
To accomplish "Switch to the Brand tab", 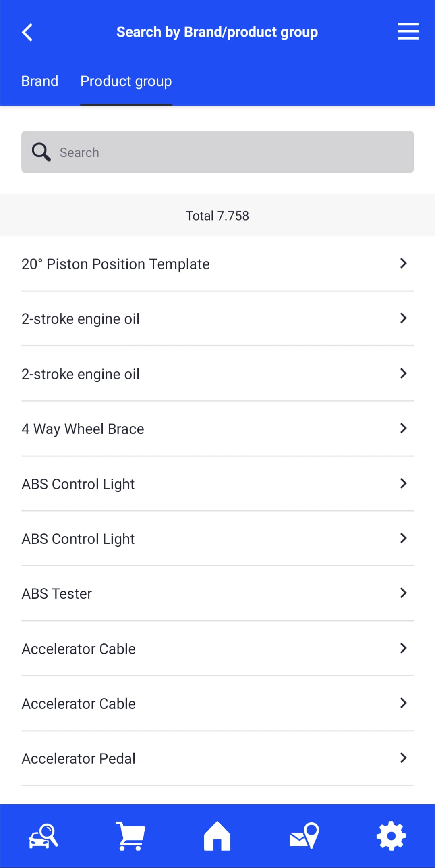I will (40, 81).
